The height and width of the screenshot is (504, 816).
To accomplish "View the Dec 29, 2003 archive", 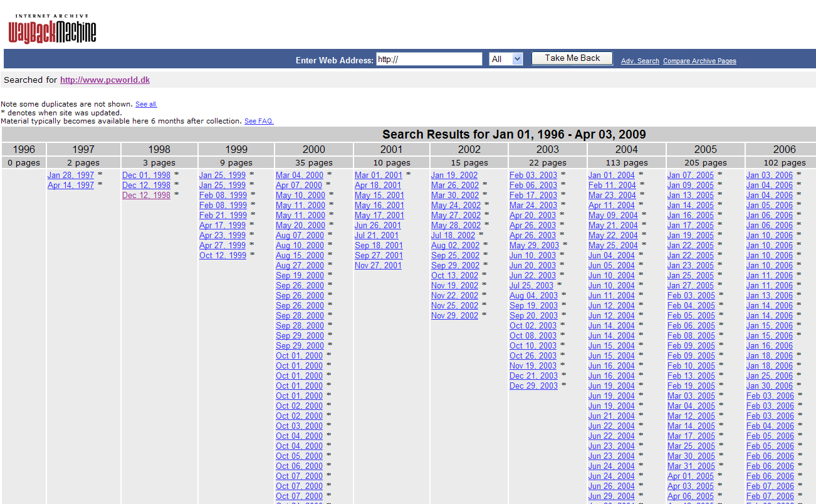I will (x=533, y=386).
